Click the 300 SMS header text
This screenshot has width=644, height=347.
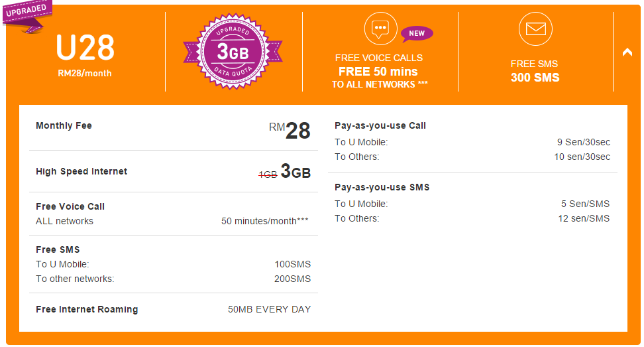point(535,77)
